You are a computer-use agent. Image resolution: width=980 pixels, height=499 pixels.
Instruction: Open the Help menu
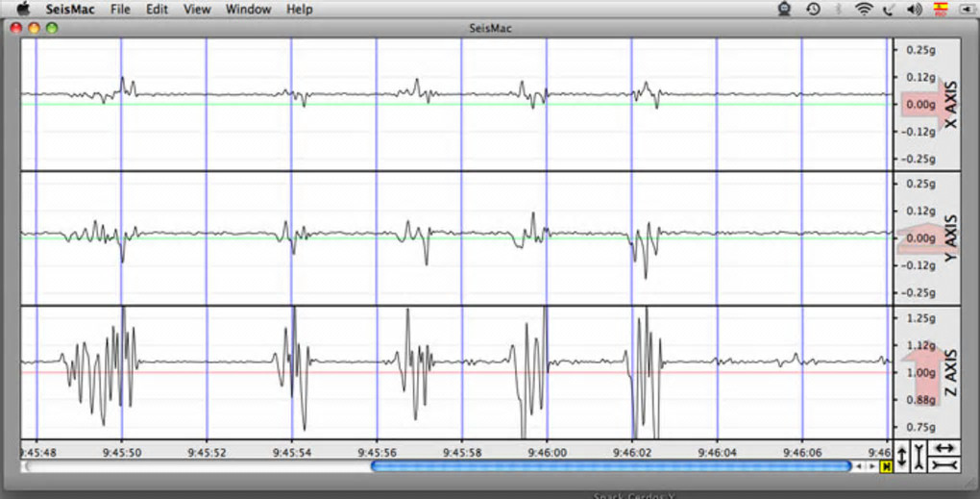click(x=300, y=10)
